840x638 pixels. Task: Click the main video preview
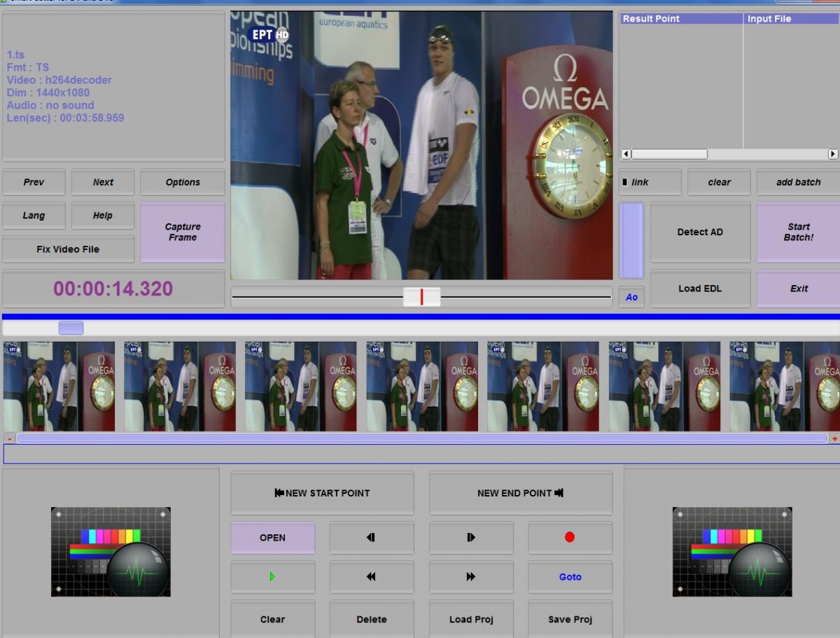(x=421, y=146)
